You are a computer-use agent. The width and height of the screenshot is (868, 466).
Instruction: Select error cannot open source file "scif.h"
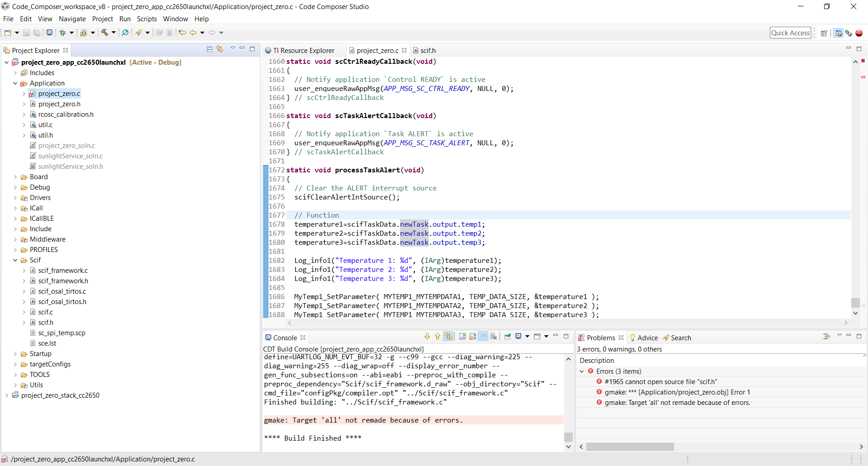661,382
